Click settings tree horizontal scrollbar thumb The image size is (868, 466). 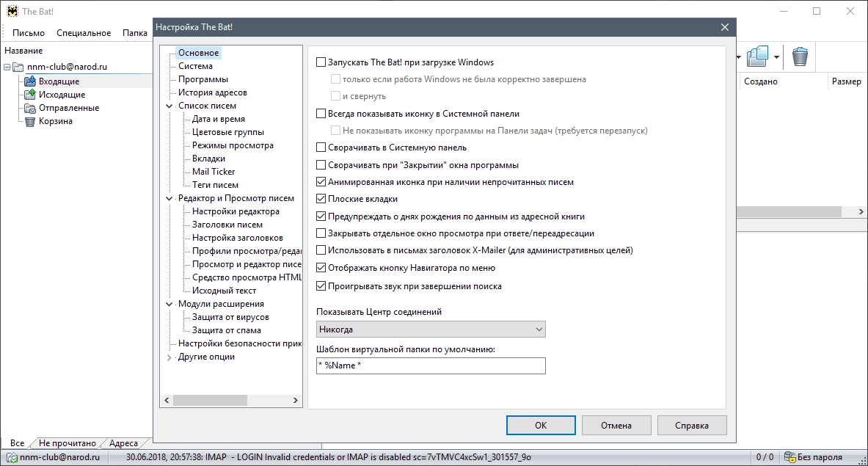pos(210,400)
